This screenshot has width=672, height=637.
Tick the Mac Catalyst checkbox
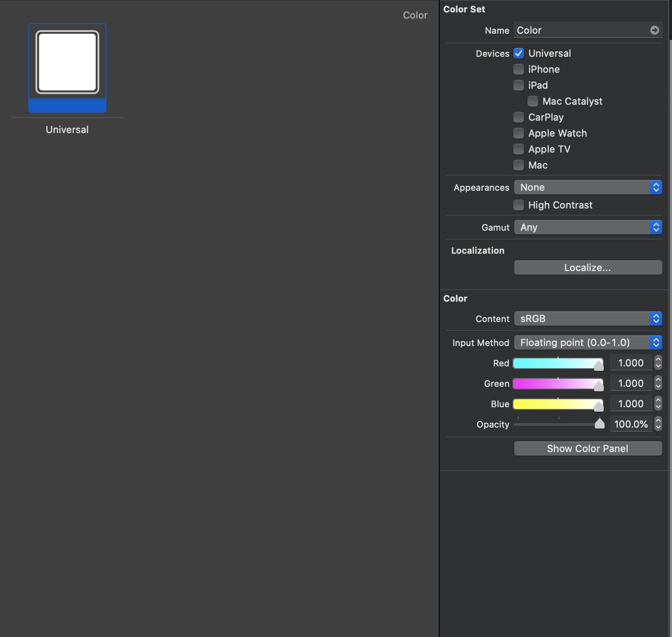click(x=533, y=101)
